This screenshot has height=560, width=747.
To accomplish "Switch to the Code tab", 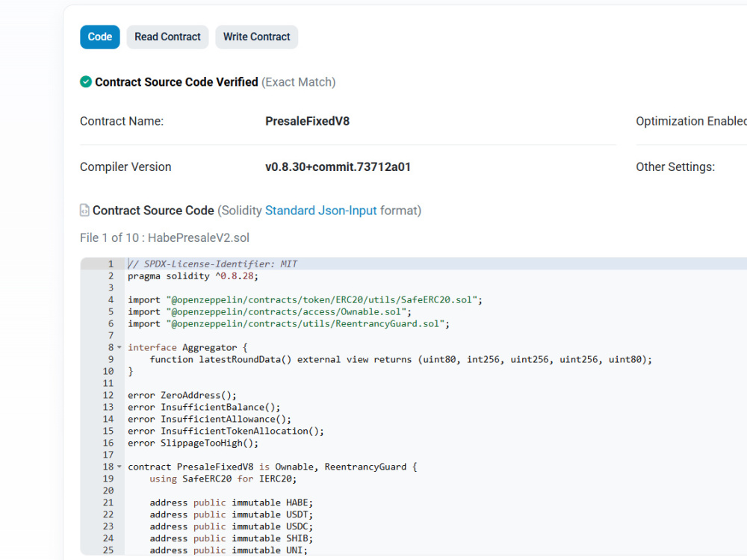I will pyautogui.click(x=99, y=37).
